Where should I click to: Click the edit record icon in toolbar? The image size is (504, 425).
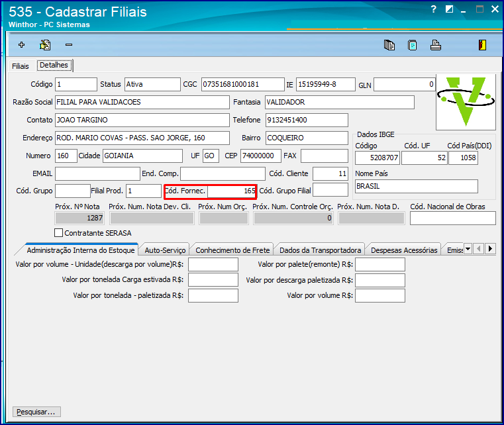tap(45, 44)
